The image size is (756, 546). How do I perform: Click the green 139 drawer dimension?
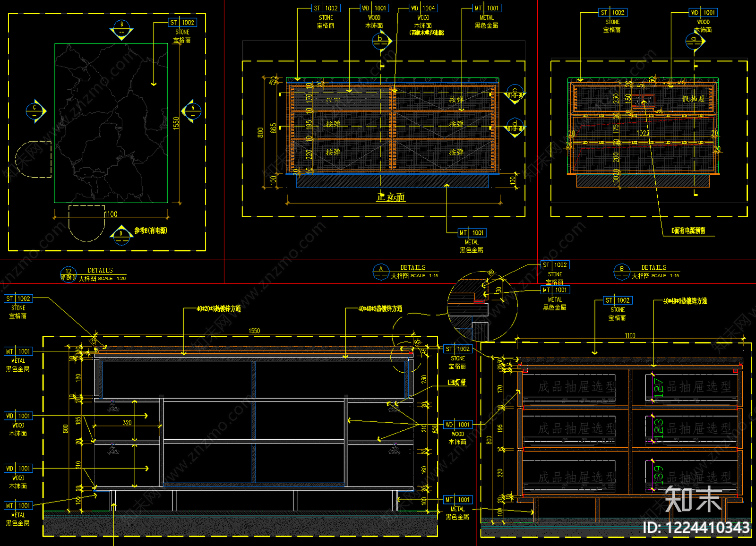pos(658,475)
